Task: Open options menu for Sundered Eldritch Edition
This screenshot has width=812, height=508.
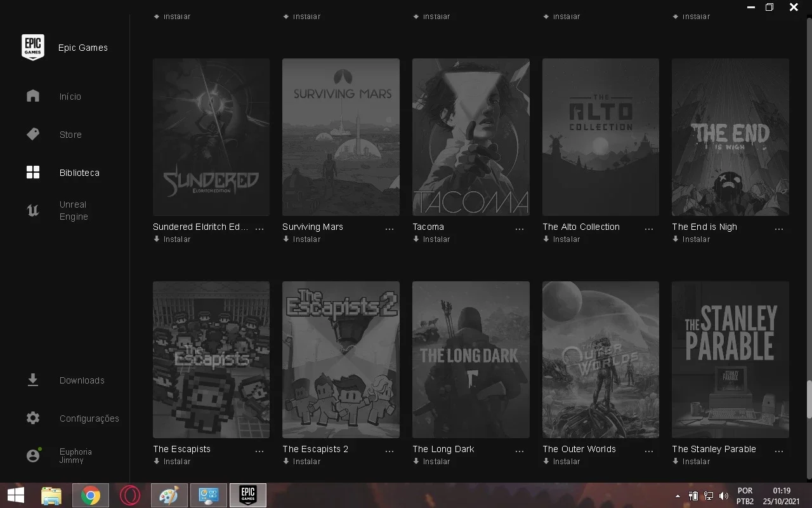Action: (259, 229)
